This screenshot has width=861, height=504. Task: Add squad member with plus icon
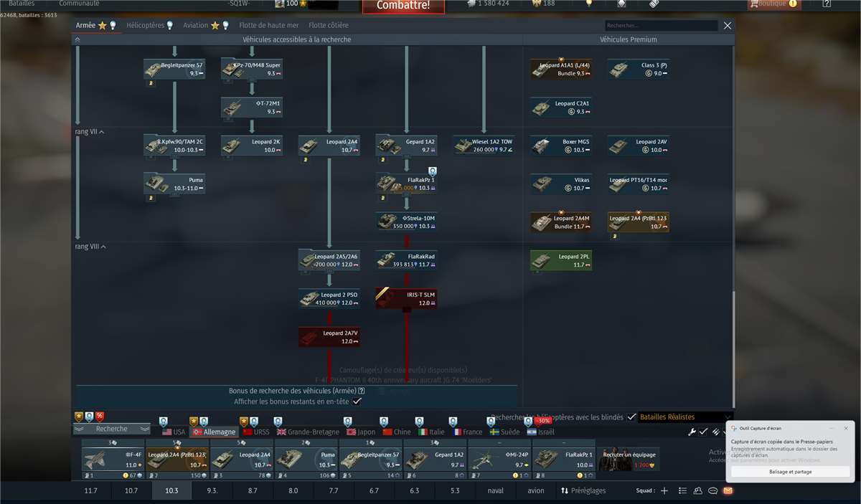point(664,491)
